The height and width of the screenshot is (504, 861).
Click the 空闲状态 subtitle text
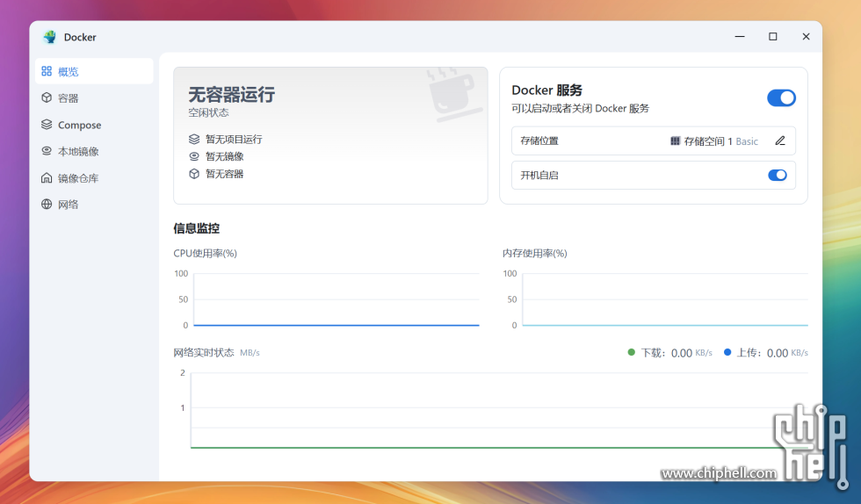click(x=209, y=112)
